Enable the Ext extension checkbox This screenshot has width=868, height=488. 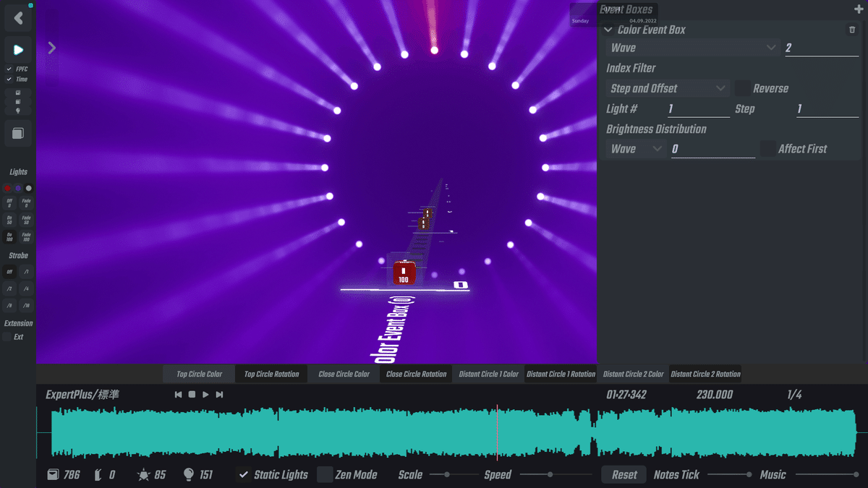(7, 337)
